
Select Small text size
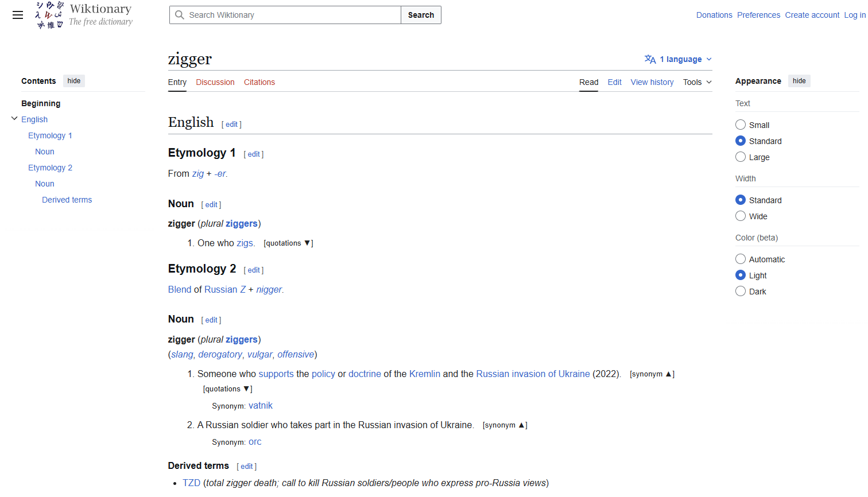(x=741, y=125)
